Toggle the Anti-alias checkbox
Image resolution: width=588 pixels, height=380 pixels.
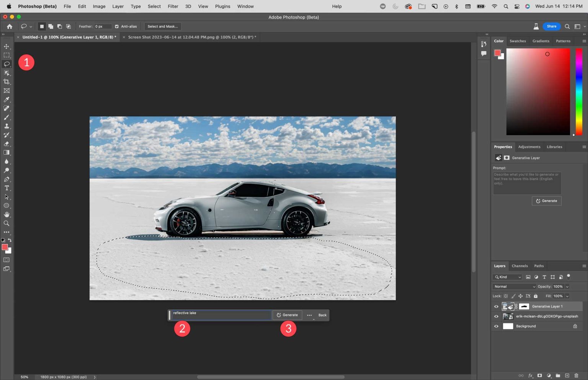(x=117, y=26)
